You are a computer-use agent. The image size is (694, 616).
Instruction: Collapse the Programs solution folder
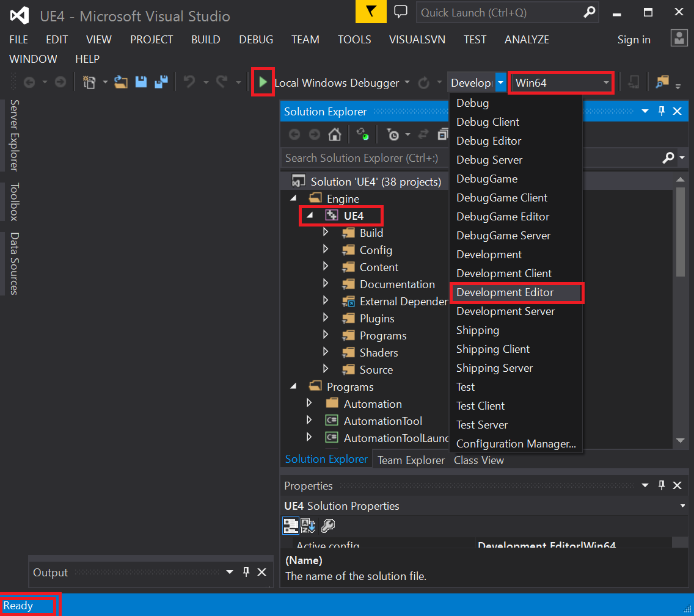click(x=293, y=386)
